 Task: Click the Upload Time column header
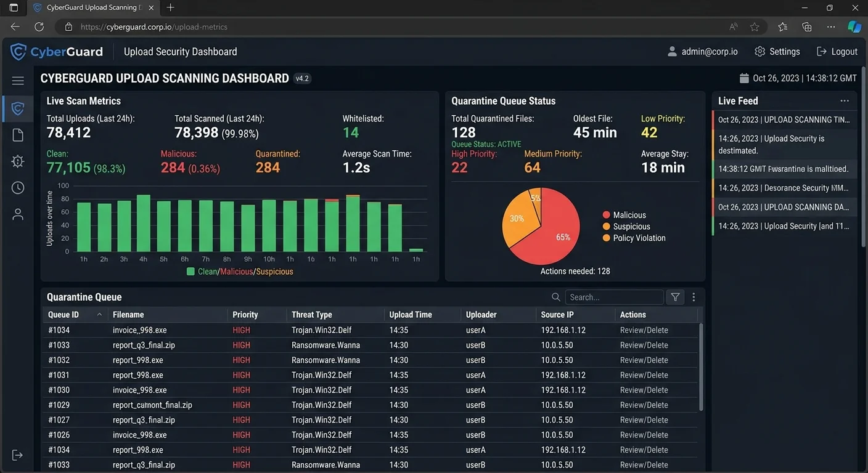(x=411, y=314)
